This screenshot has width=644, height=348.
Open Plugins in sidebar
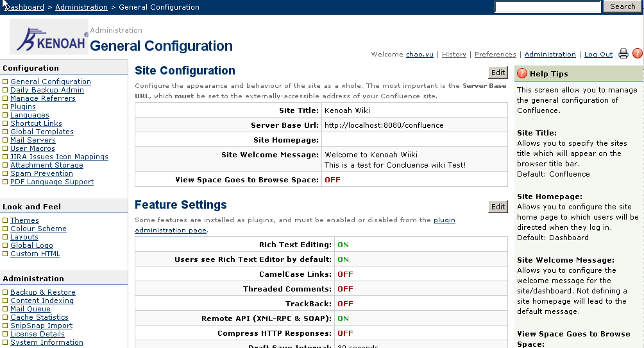tap(23, 107)
